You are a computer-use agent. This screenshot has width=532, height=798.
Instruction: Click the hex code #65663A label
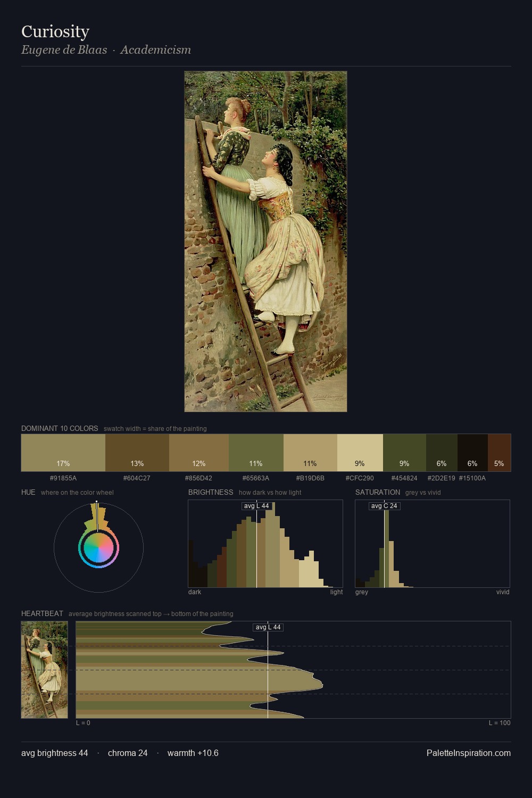(256, 478)
